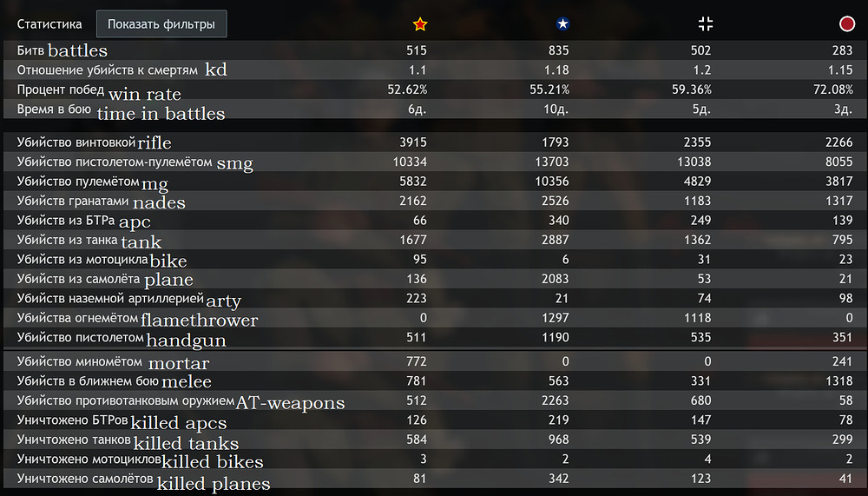Viewport: 868px width, 496px height.
Task: Click the Битв battles row label
Action: pyautogui.click(x=62, y=51)
